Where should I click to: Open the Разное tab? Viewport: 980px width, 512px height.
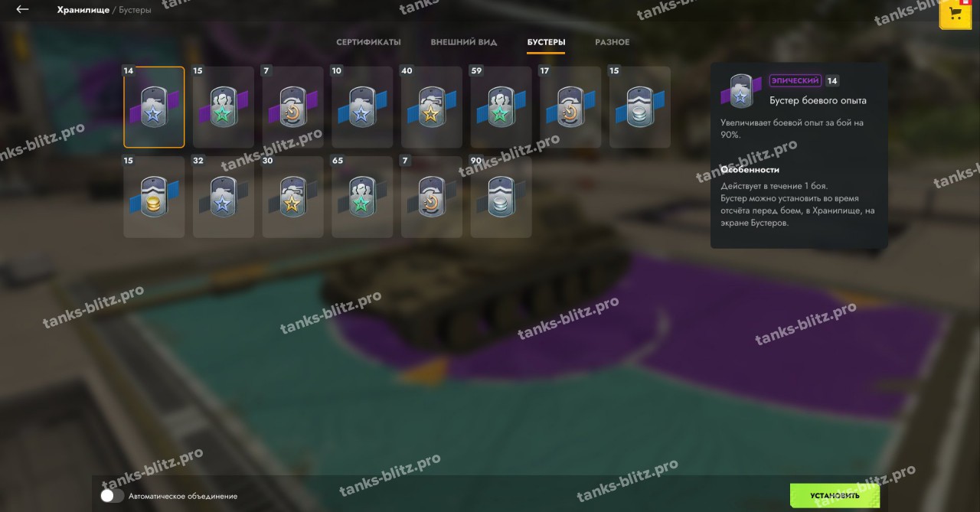612,42
